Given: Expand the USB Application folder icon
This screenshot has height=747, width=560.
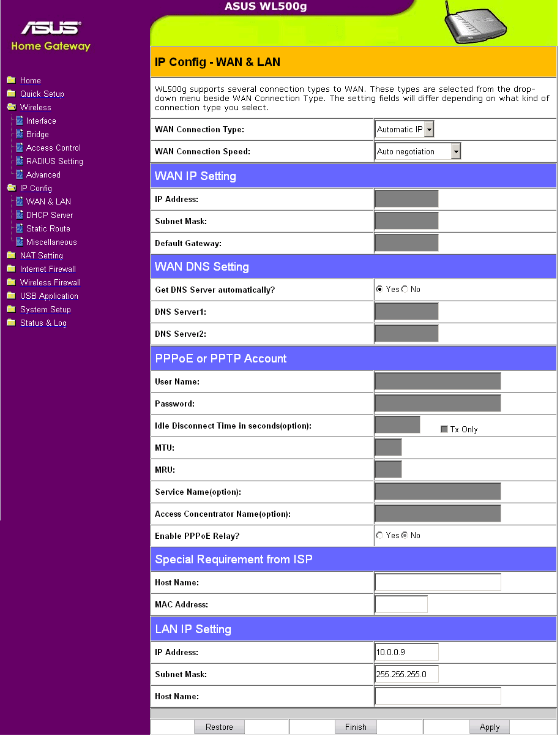Looking at the screenshot, I should coord(11,296).
